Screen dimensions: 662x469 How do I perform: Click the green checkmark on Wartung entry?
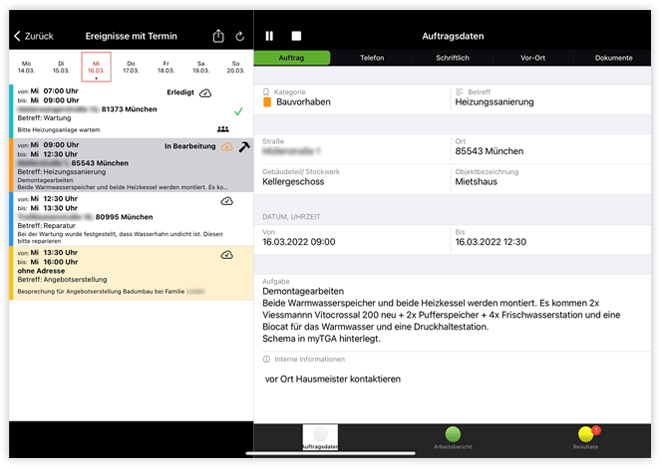[239, 111]
